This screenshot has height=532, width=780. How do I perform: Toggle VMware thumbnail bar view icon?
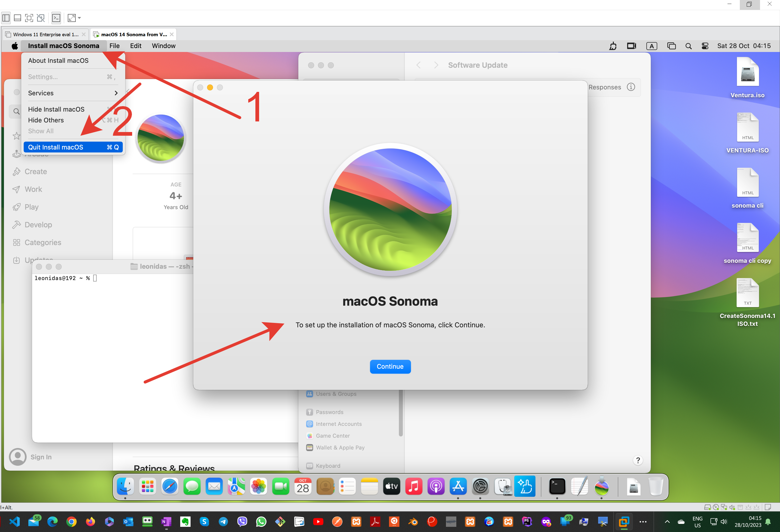[x=18, y=18]
